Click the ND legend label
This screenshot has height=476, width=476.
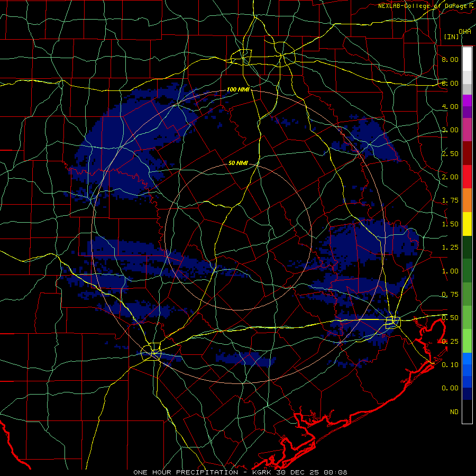pos(454,412)
